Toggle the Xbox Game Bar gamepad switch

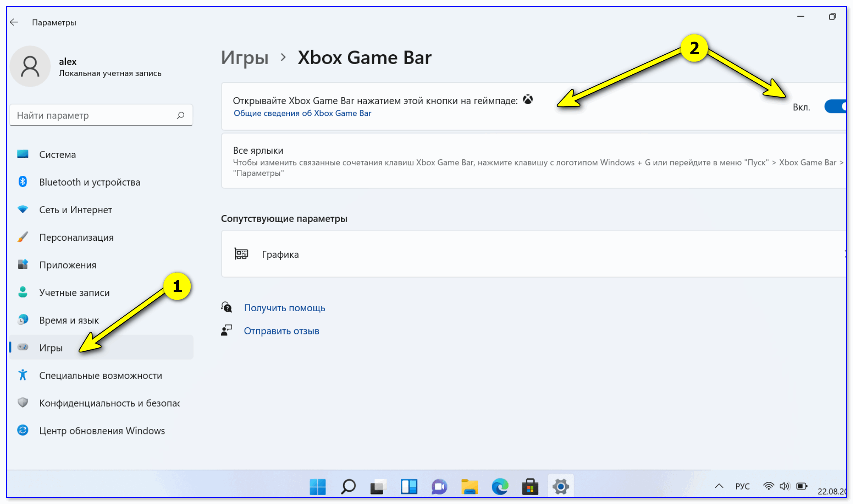(x=835, y=107)
